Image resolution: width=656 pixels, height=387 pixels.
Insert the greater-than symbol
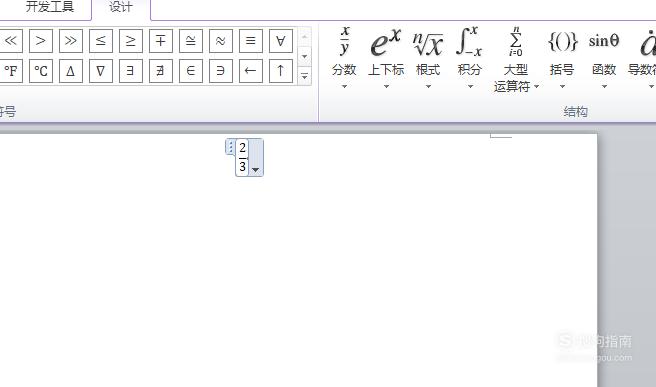tap(41, 41)
